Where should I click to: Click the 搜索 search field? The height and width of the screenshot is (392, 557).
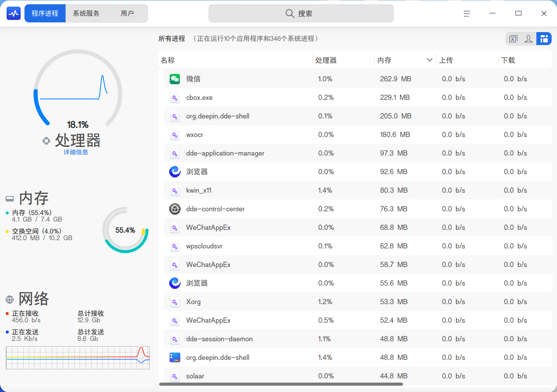pyautogui.click(x=301, y=14)
